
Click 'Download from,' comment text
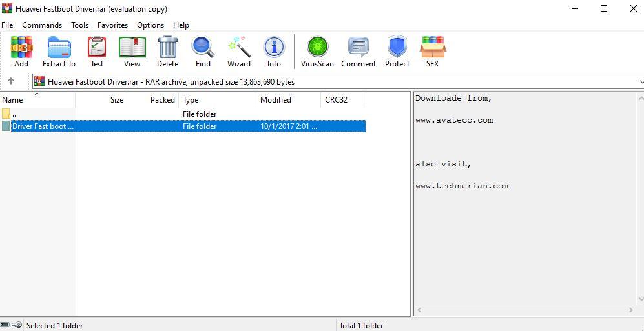[x=453, y=99]
